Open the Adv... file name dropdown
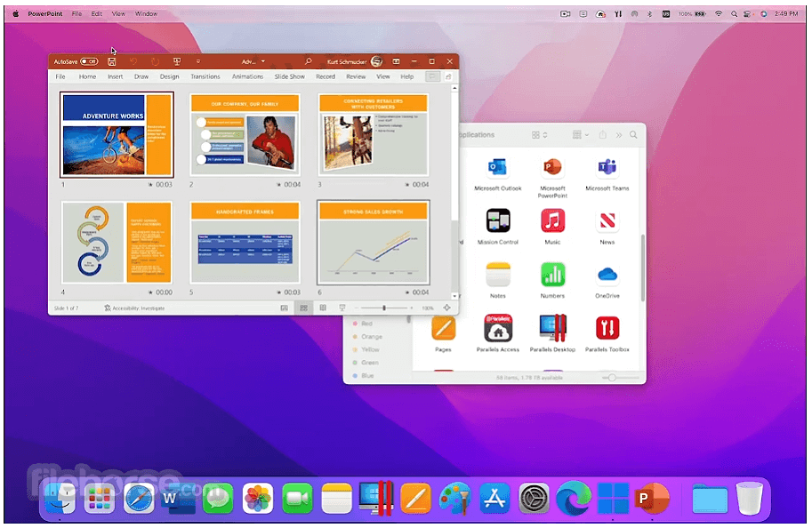Viewport: 812px width, 528px height. coord(253,61)
